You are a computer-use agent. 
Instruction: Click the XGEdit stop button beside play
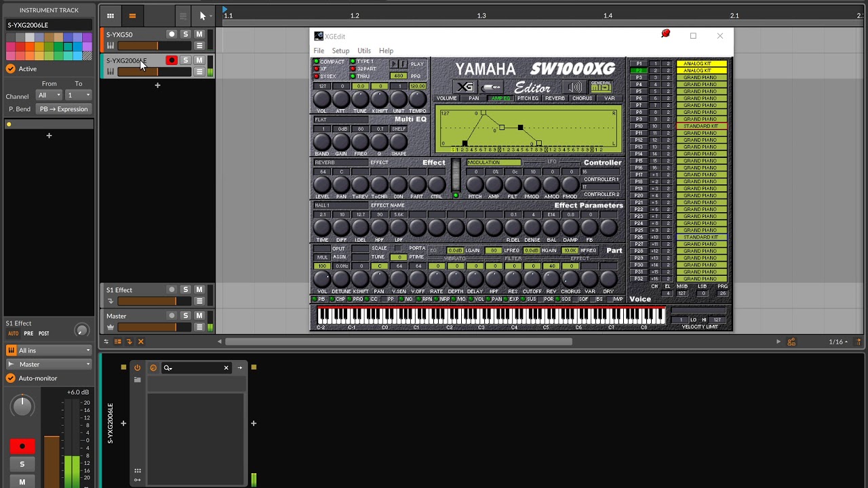pyautogui.click(x=403, y=64)
